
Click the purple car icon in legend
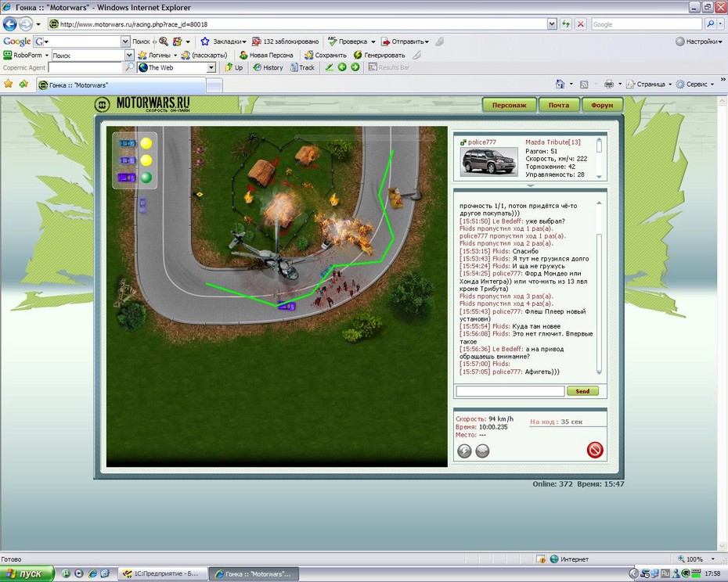point(126,178)
